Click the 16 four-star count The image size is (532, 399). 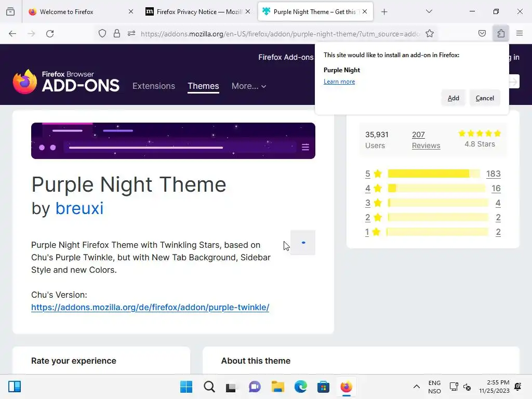(496, 188)
